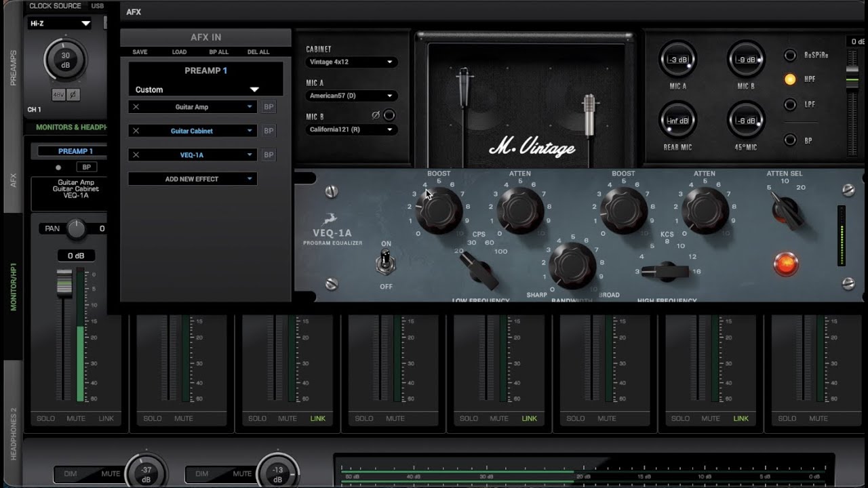Click the AFX IN header

(x=205, y=37)
